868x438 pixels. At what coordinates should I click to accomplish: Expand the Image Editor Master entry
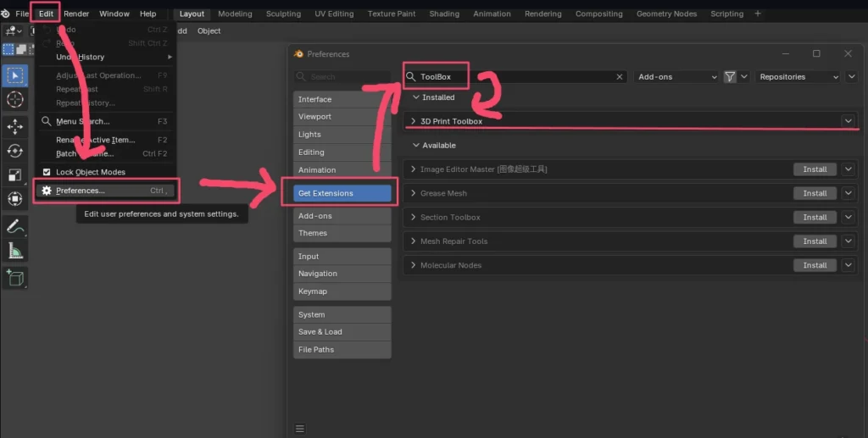[413, 169]
